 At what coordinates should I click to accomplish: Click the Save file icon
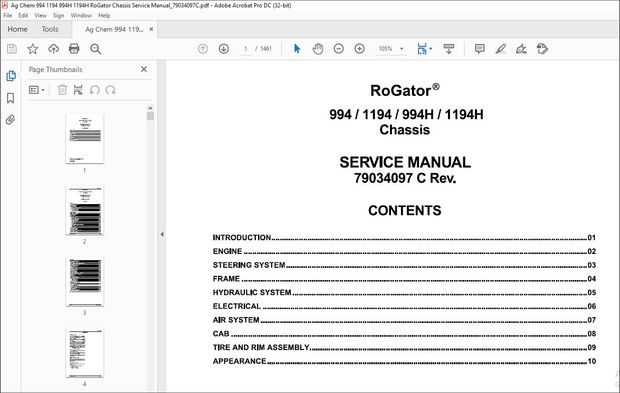tap(12, 49)
